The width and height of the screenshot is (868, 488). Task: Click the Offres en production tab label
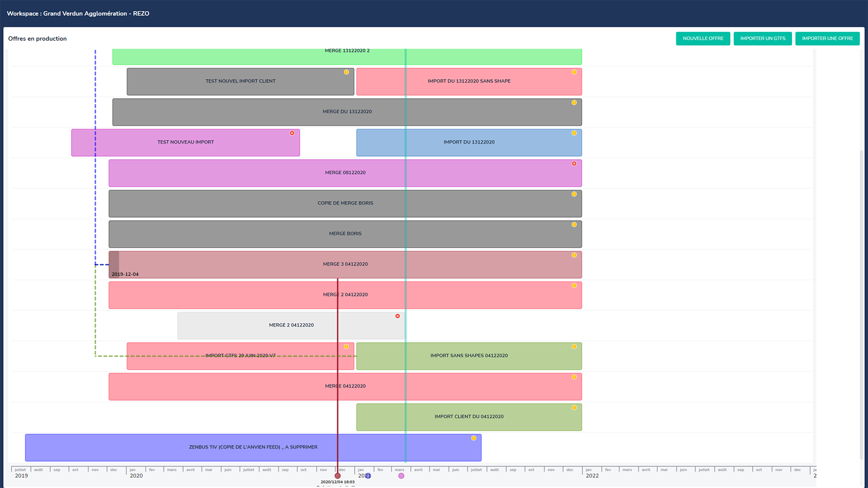click(x=38, y=38)
